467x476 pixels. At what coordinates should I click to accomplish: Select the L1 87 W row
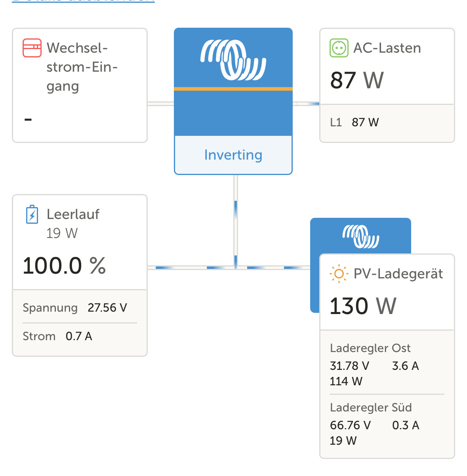355,122
